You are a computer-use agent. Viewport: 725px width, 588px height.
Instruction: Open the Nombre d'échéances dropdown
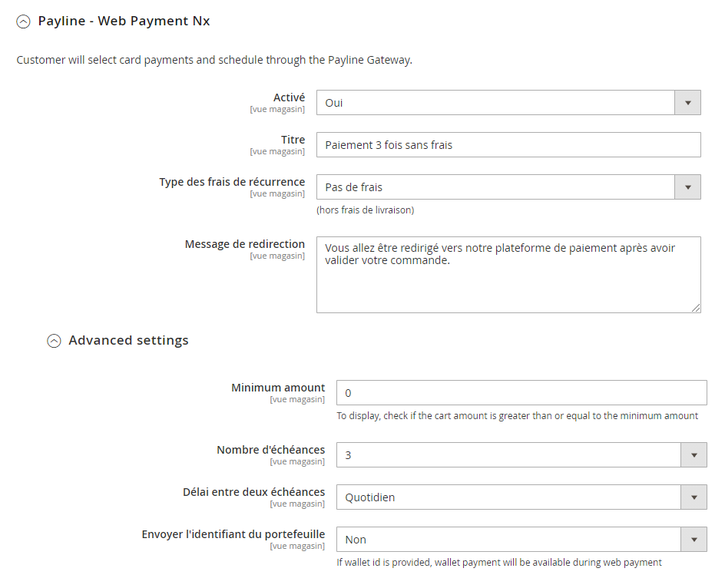tap(521, 455)
